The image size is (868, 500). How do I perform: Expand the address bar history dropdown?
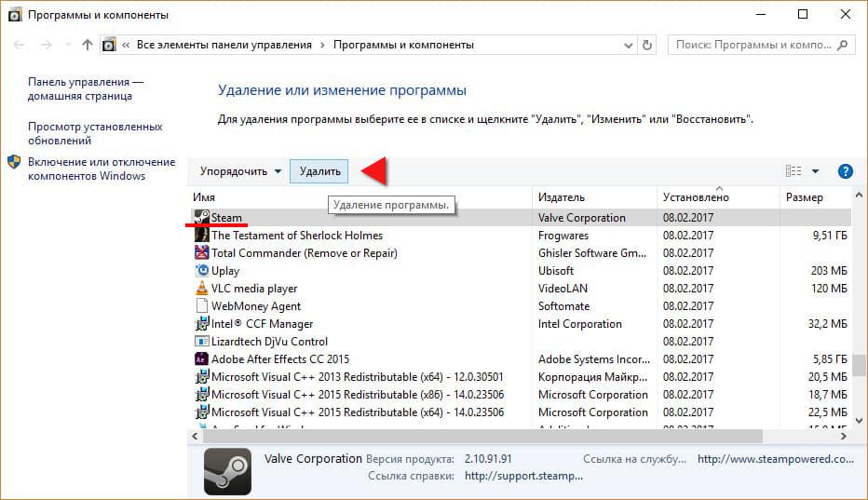click(629, 45)
